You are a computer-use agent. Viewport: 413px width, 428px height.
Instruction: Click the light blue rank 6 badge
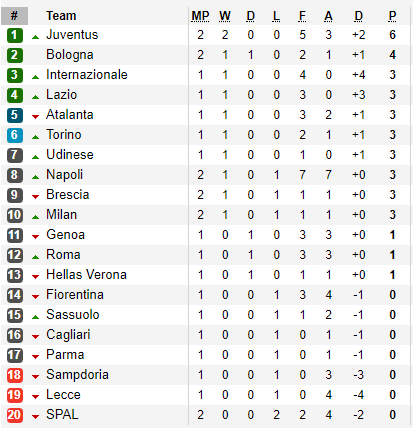click(15, 135)
